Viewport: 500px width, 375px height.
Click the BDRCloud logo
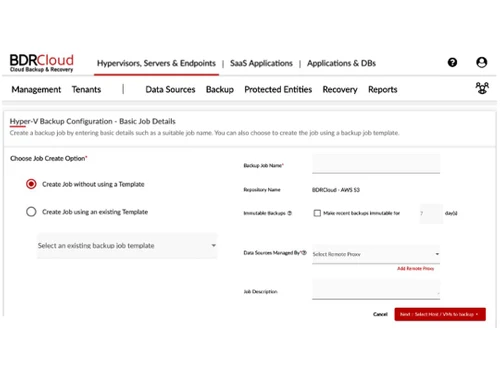click(x=42, y=63)
